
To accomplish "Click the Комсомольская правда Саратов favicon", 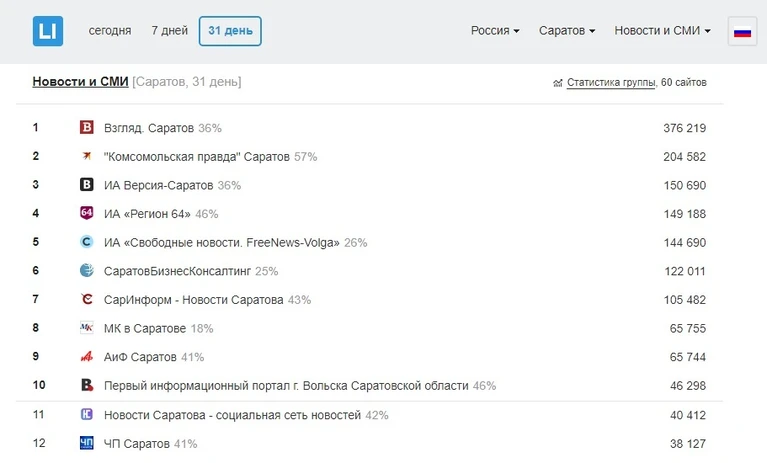I will [x=87, y=156].
